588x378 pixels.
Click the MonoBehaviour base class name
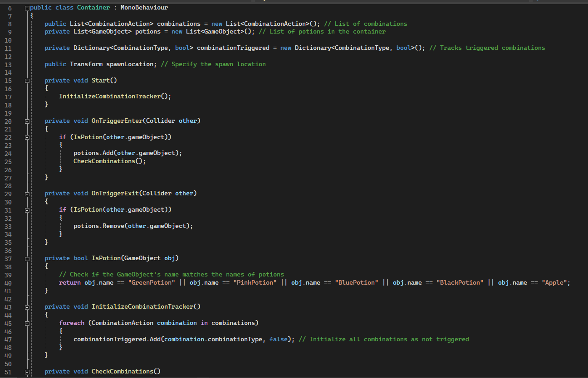[x=144, y=7]
